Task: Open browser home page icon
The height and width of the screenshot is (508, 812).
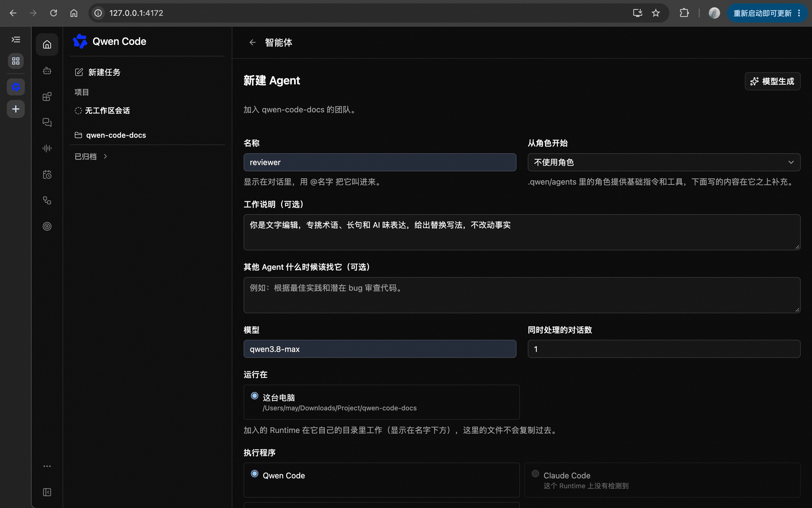Action: click(74, 13)
